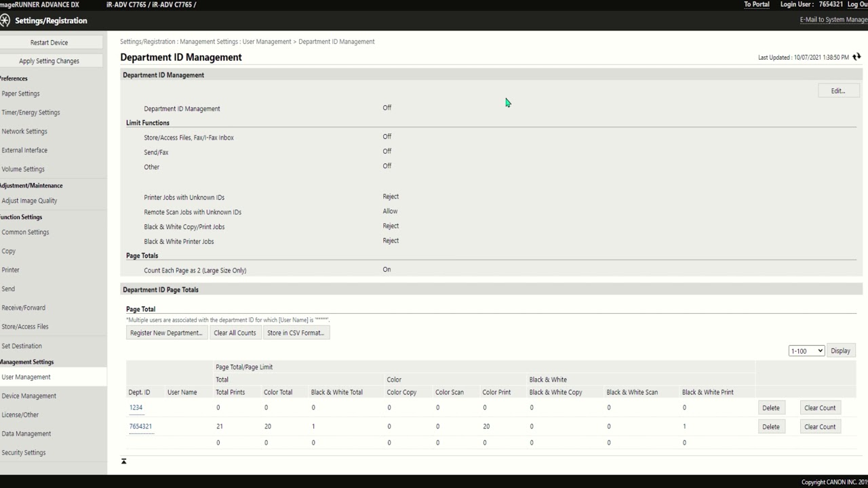
Task: Open the Send function settings
Action: point(8,289)
